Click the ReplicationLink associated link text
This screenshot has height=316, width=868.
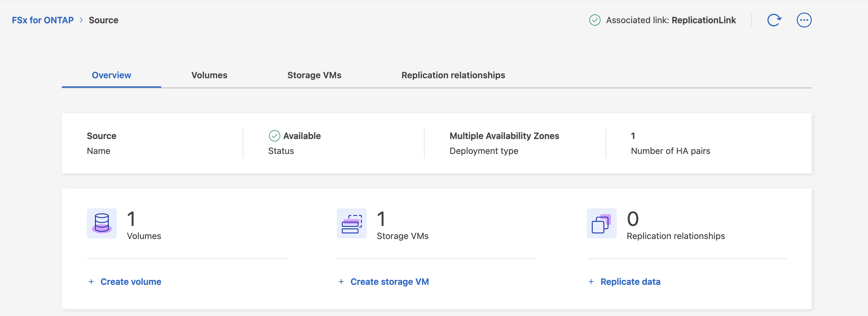[704, 20]
